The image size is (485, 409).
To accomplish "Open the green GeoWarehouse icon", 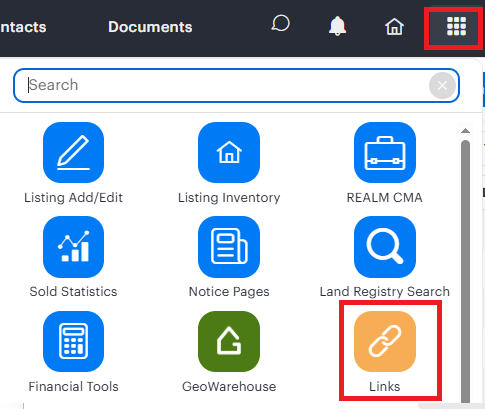I will click(229, 341).
